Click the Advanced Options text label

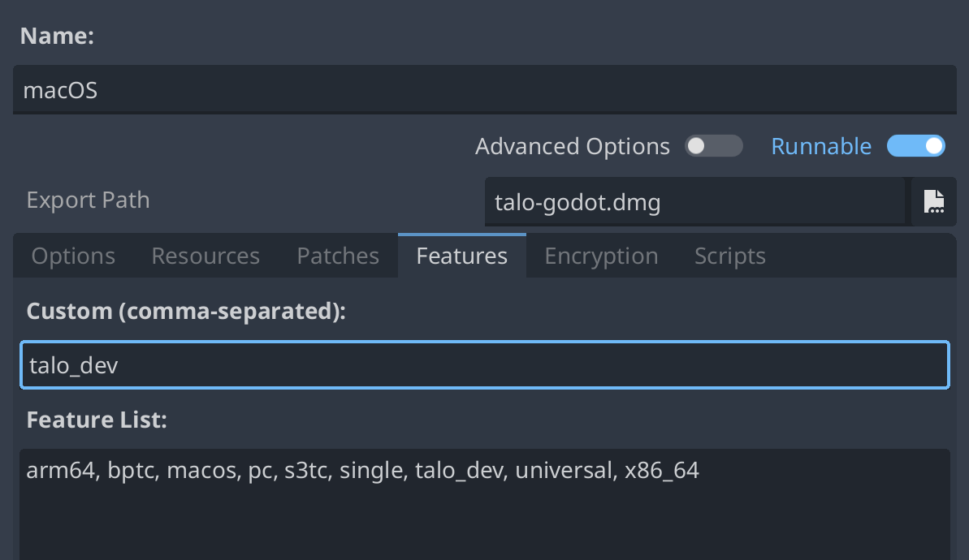(573, 147)
